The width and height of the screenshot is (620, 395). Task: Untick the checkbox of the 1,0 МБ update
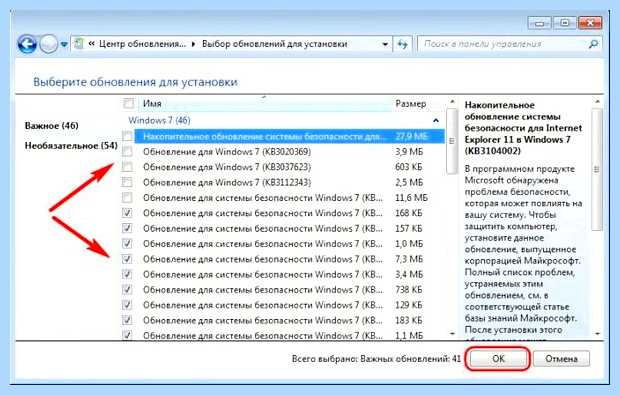pos(127,244)
